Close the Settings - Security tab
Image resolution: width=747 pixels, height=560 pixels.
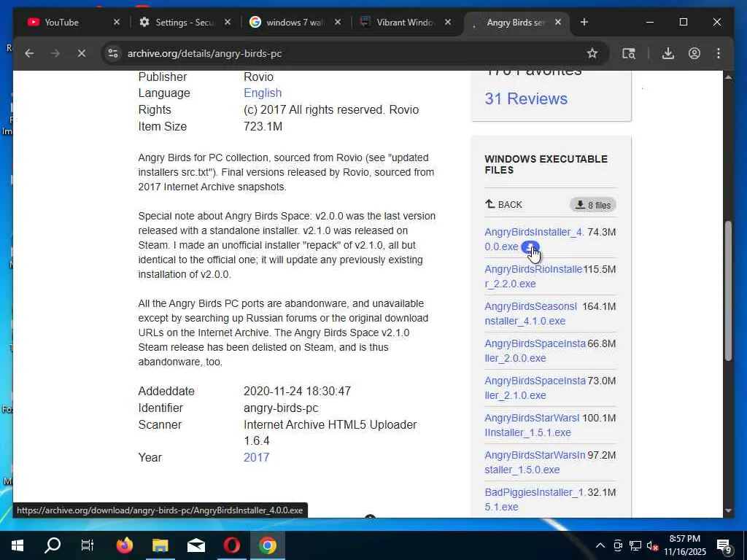[x=228, y=22]
